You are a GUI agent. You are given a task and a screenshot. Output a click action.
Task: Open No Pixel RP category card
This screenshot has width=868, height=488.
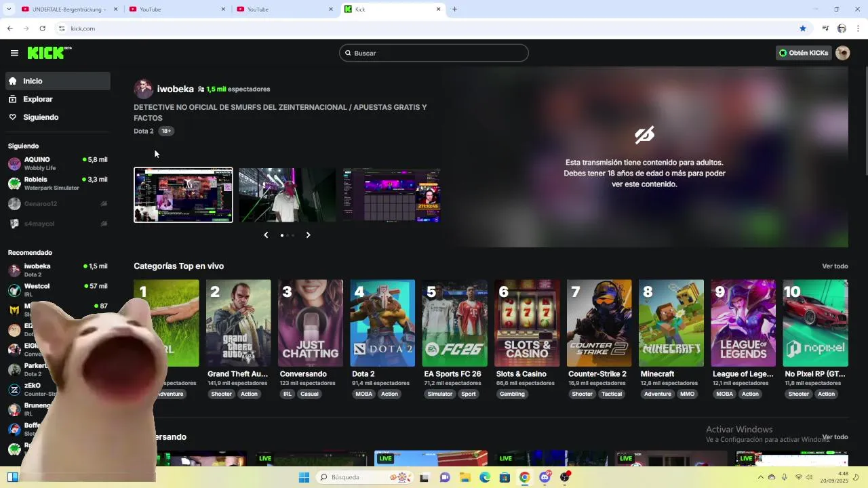pyautogui.click(x=815, y=323)
